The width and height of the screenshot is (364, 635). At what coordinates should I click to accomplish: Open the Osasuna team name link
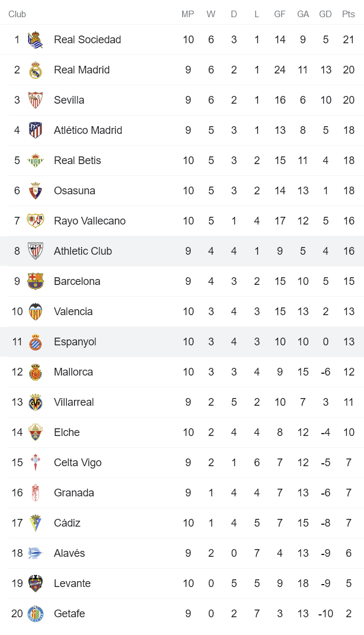tap(75, 191)
